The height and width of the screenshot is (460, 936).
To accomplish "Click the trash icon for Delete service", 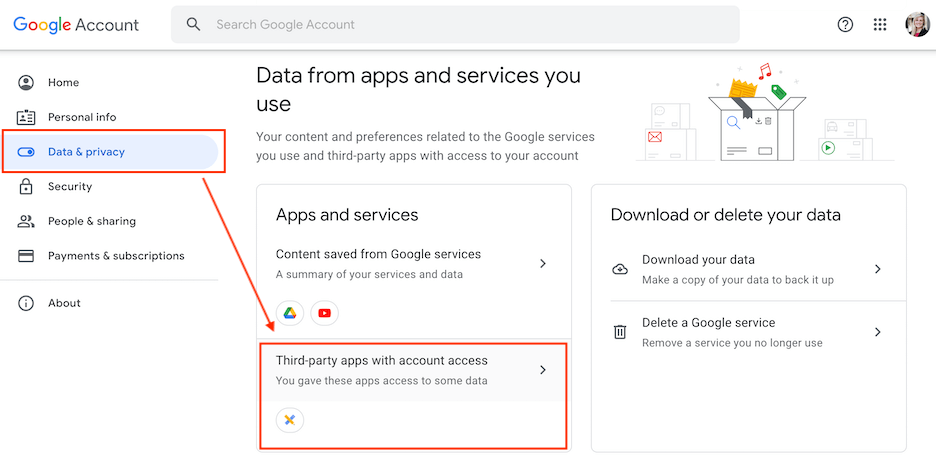I will 620,332.
